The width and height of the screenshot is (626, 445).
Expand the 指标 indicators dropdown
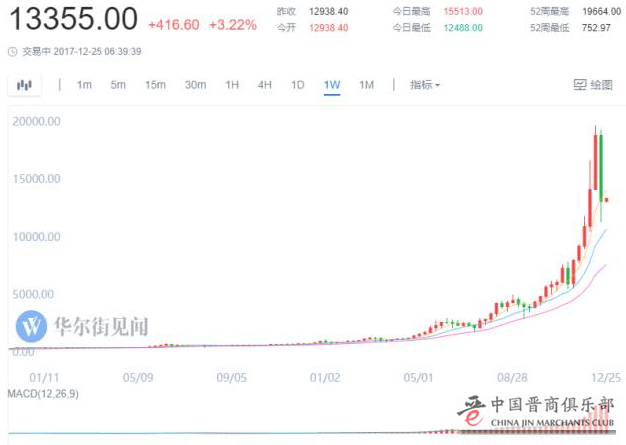click(425, 85)
